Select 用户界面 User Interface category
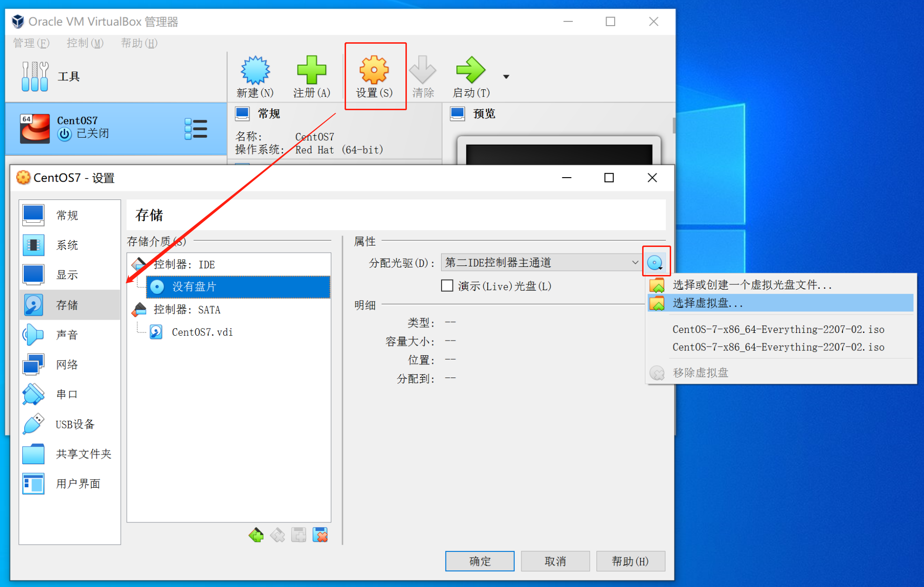 [x=70, y=483]
